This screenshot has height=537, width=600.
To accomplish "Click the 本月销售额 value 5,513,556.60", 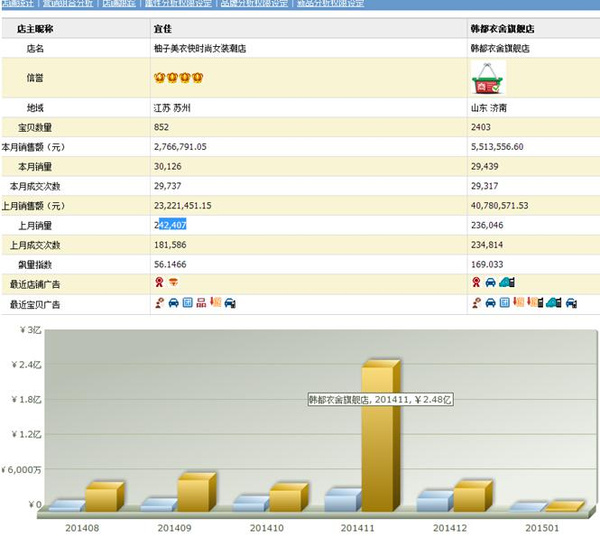I will pos(497,147).
